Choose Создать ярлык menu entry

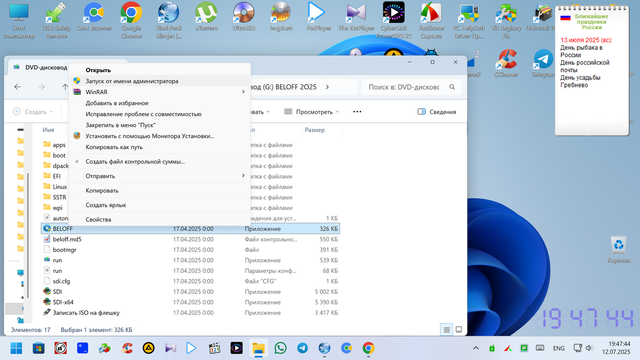[160, 205]
